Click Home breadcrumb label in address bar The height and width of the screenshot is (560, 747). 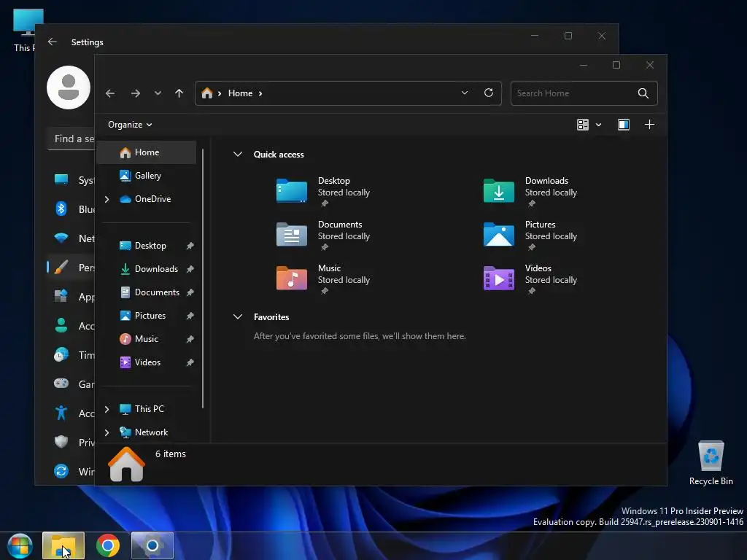[240, 93]
